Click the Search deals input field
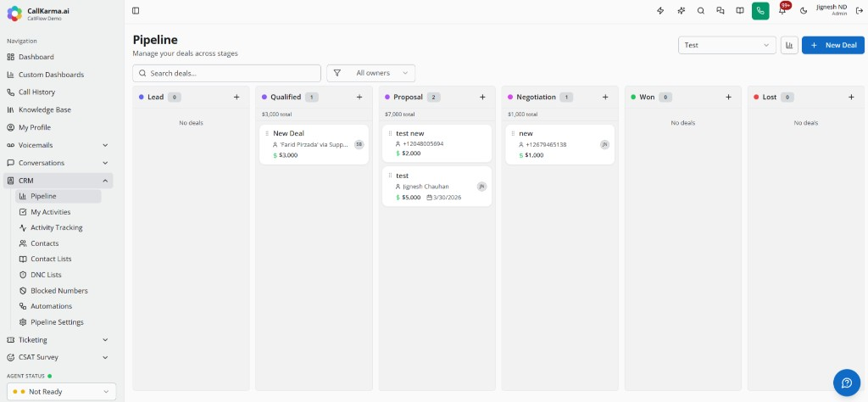The width and height of the screenshot is (868, 402). pyautogui.click(x=226, y=73)
